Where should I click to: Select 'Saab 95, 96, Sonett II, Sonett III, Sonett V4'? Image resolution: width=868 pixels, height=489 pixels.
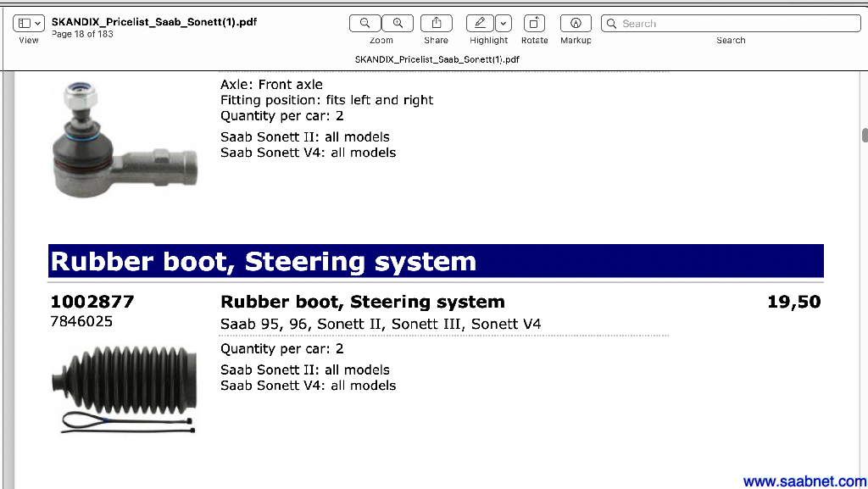(381, 324)
